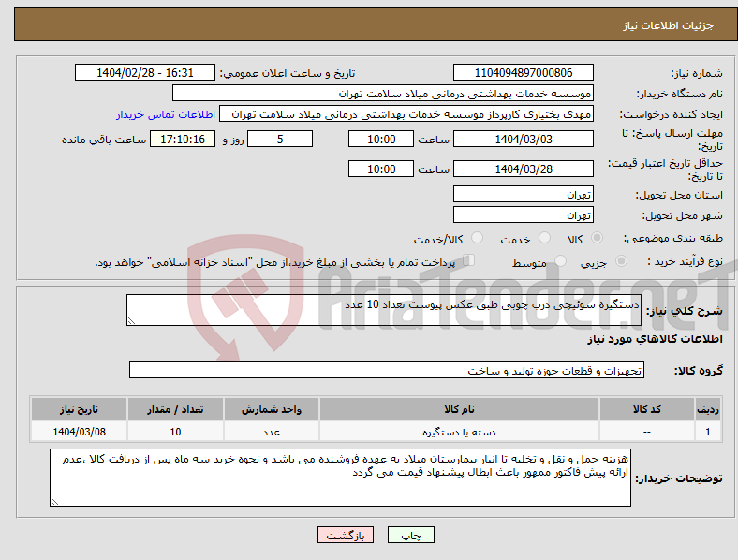Image resolution: width=738 pixels, height=560 pixels.
Task: Click the واحد شمارش column header
Action: [272, 409]
